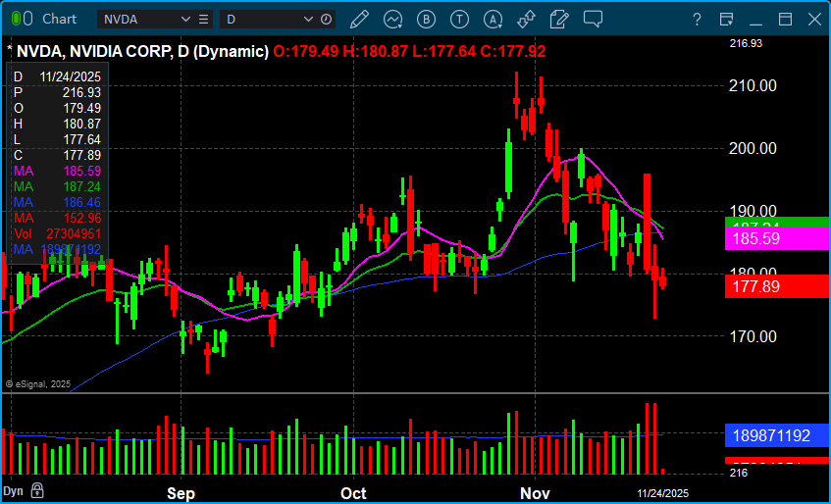Click the clock time template icon

tap(327, 20)
